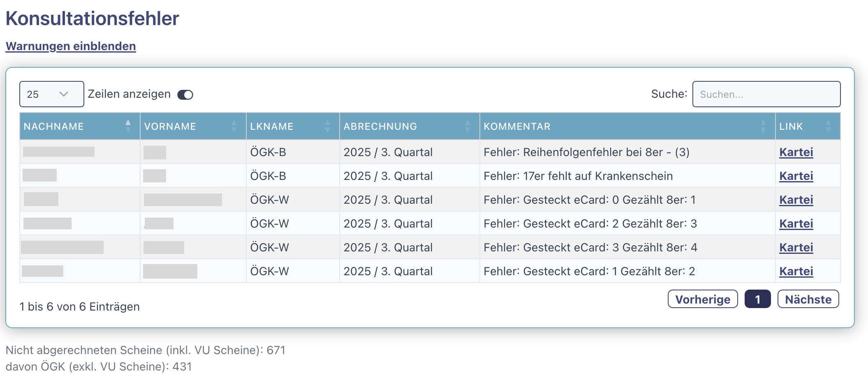Sort by Kommentar column sort icon
This screenshot has height=382, width=868.
763,126
